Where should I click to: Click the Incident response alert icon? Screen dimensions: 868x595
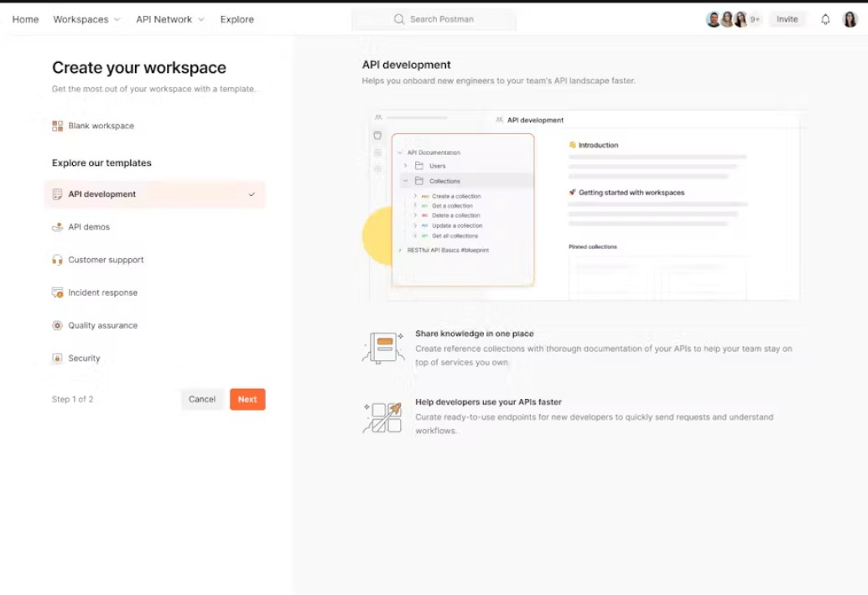click(x=57, y=292)
